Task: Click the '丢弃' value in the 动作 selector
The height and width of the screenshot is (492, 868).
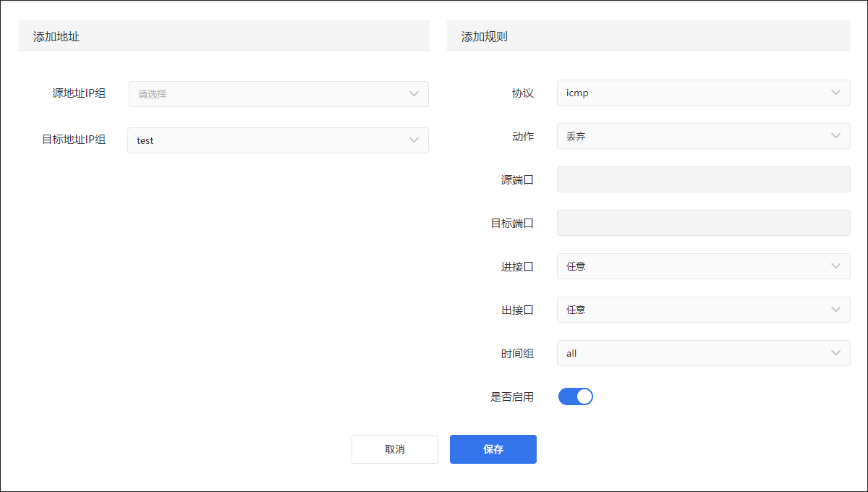Action: click(x=576, y=137)
